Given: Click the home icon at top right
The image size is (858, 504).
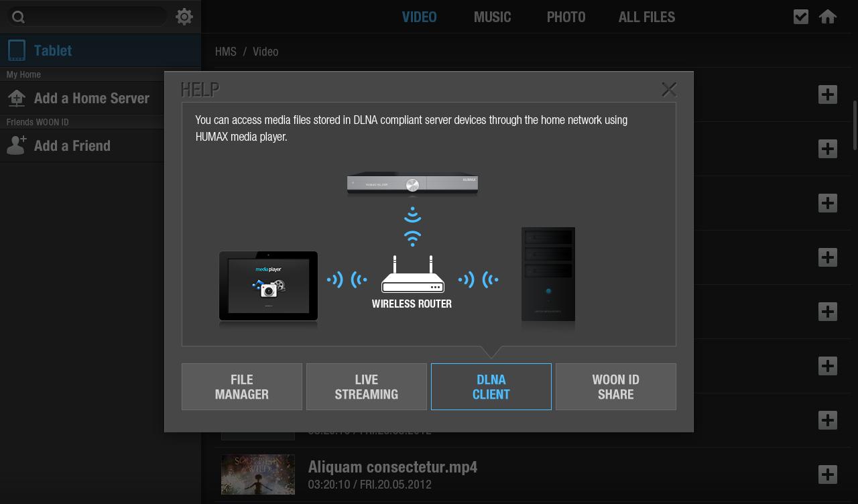Looking at the screenshot, I should click(828, 17).
